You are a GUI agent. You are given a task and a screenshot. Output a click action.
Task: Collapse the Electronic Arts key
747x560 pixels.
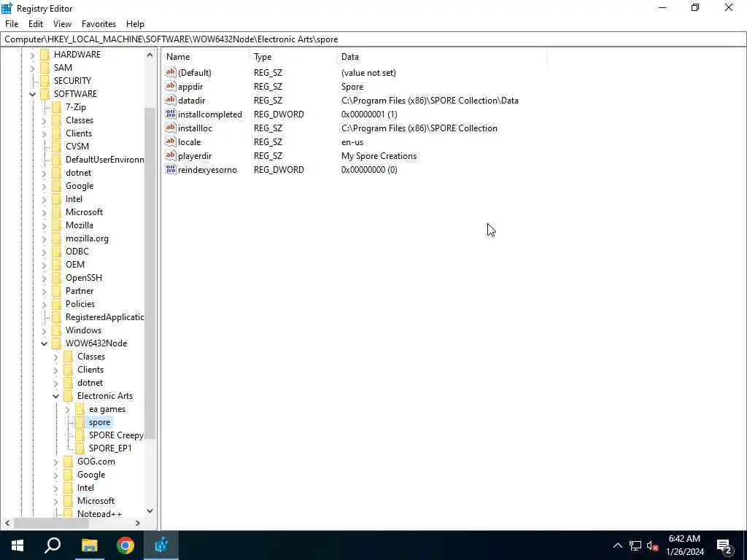click(x=55, y=396)
